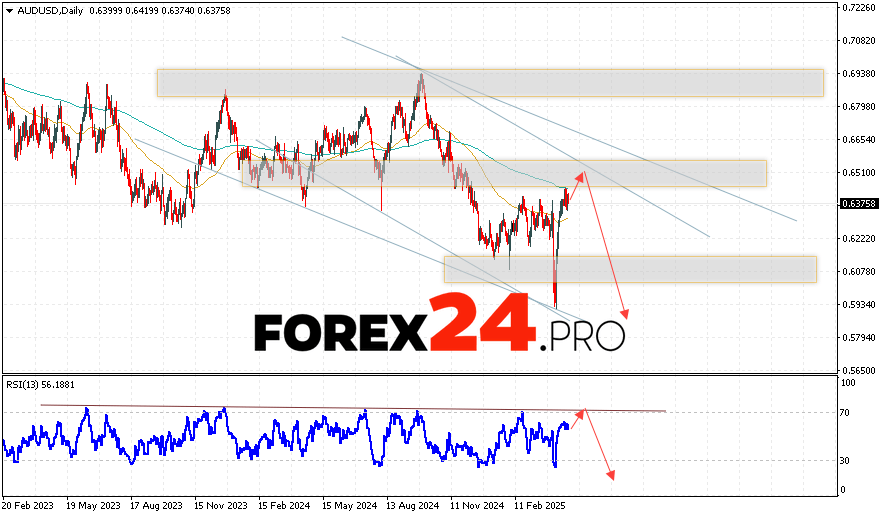883x517 pixels.
Task: Click the 0.72260 price axis label
Action: pos(859,8)
